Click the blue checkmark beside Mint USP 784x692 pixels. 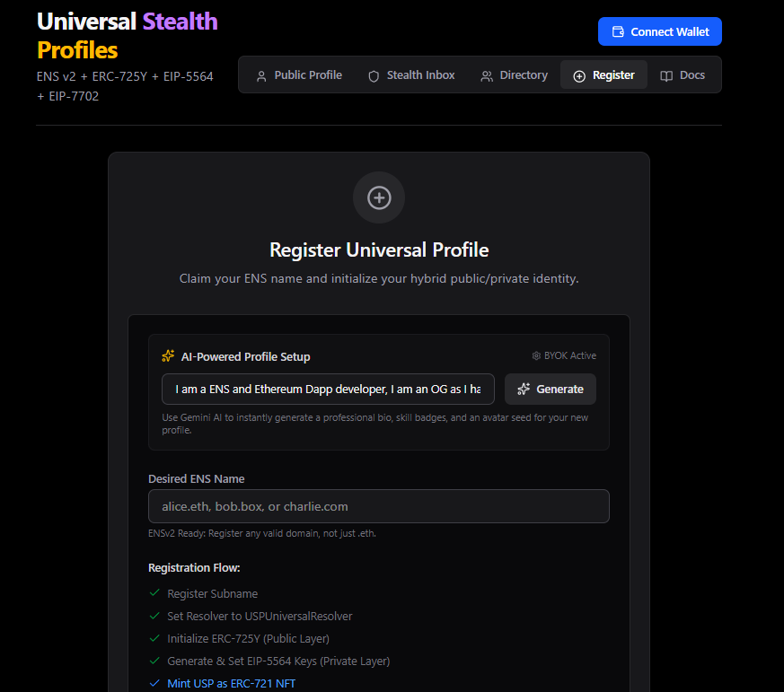coord(154,683)
